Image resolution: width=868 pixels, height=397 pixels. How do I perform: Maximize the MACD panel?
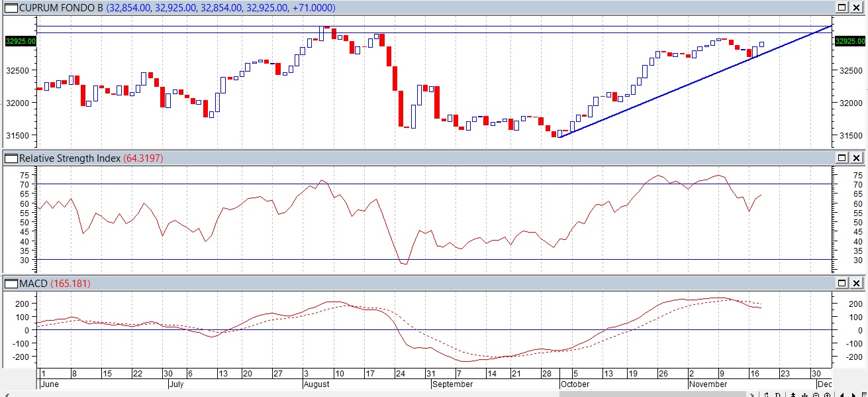point(842,283)
